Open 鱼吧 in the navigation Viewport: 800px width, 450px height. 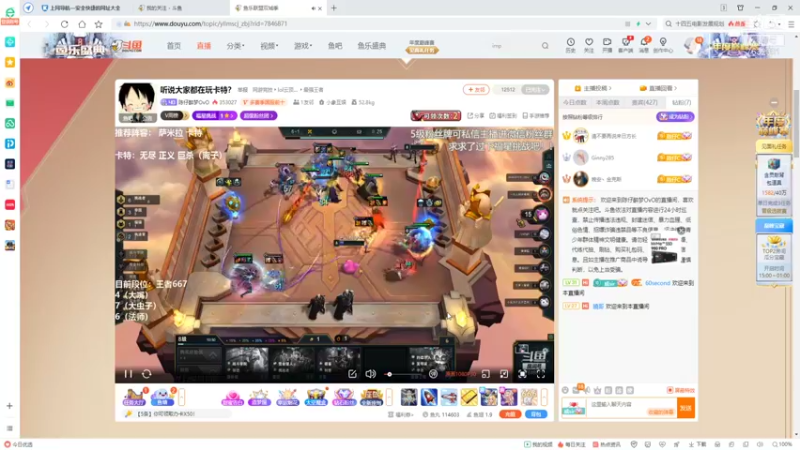pos(335,45)
